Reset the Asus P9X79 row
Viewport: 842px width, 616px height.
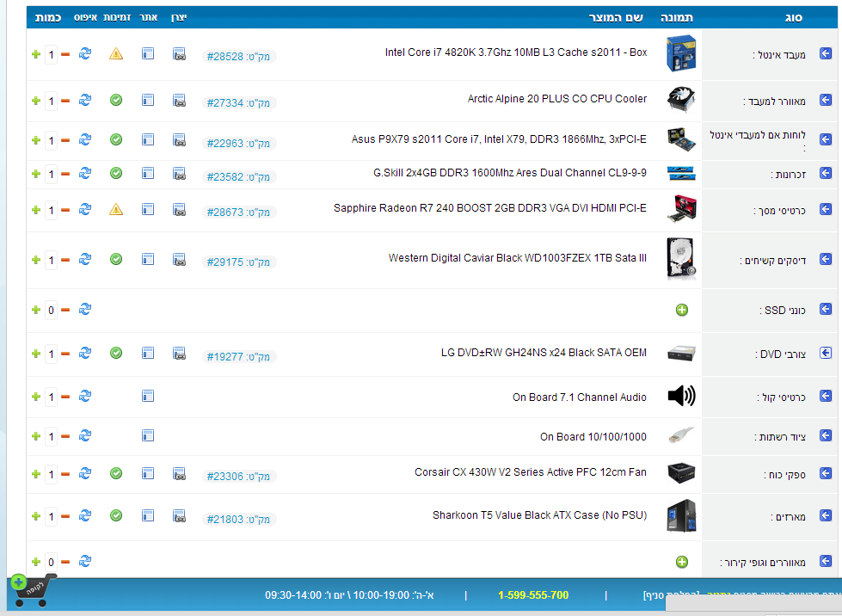point(85,139)
